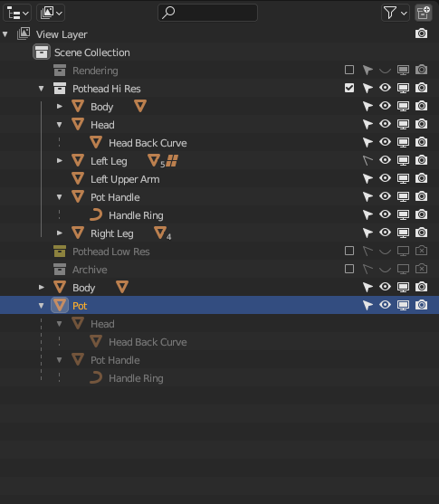Click Scene Collection icon
The height and width of the screenshot is (504, 439).
[x=42, y=52]
